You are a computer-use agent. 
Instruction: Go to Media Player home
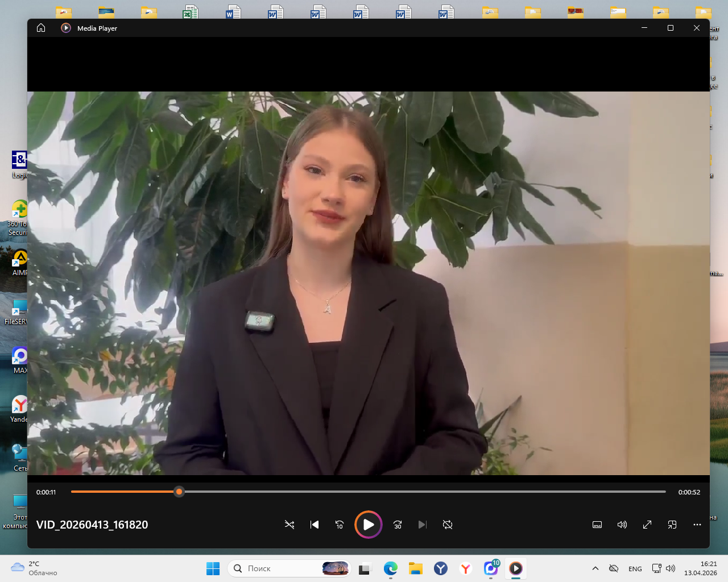[41, 28]
